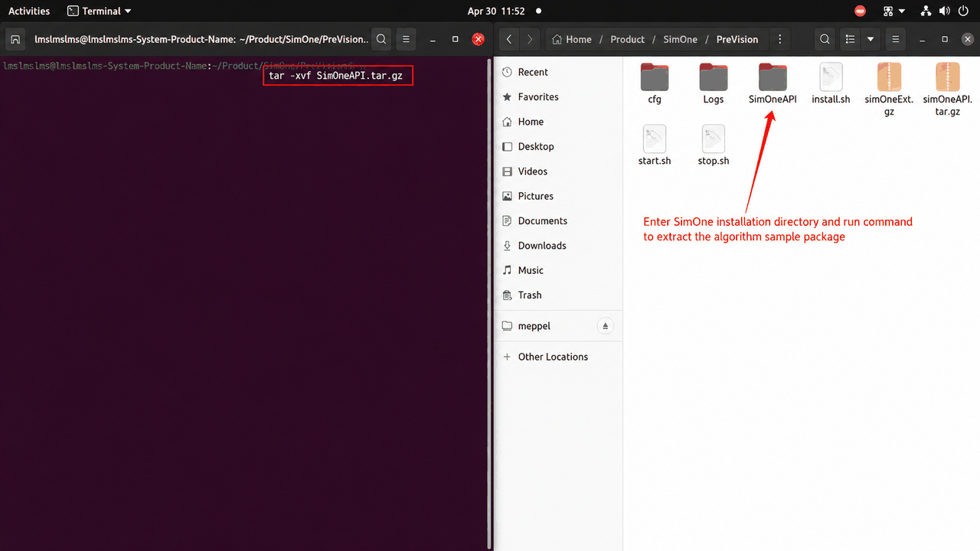The height and width of the screenshot is (551, 980).
Task: Open the accessibility tray menu
Action: (893, 11)
